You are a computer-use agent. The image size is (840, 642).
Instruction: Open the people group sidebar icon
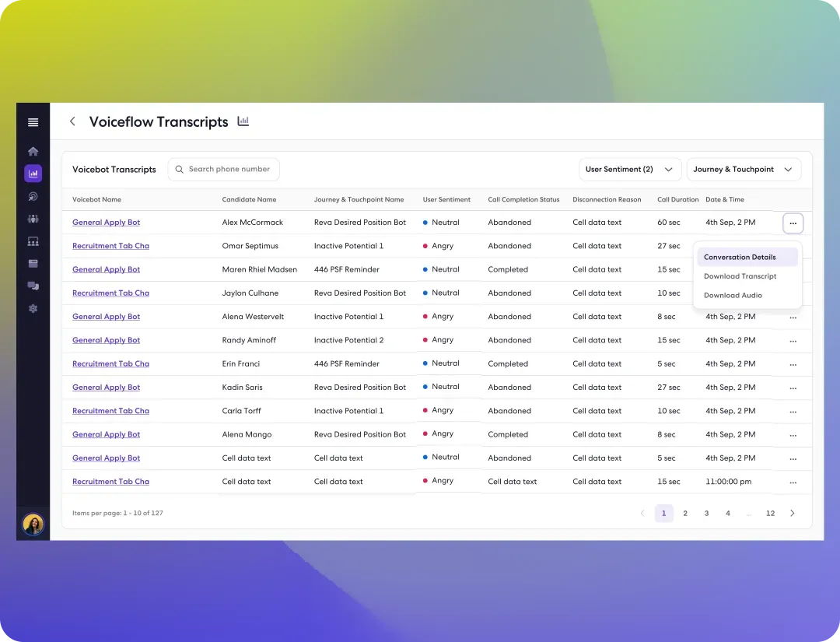pyautogui.click(x=33, y=219)
